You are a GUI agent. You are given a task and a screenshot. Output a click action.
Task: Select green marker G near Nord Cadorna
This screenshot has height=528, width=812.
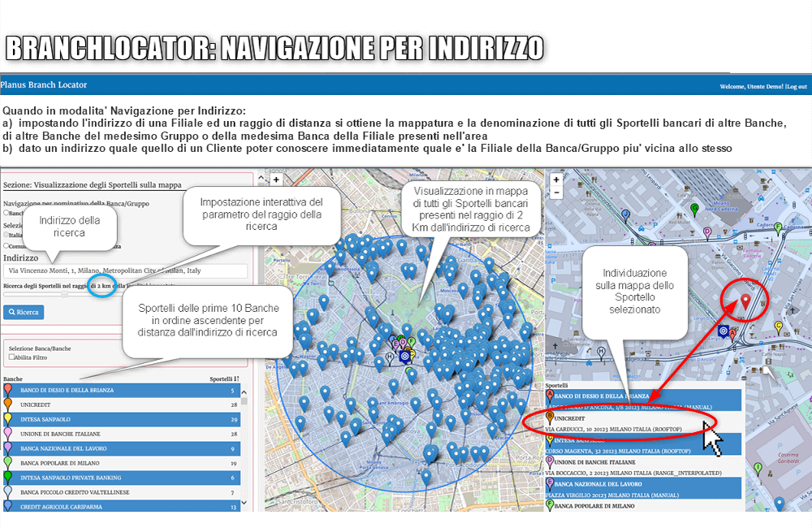695,210
